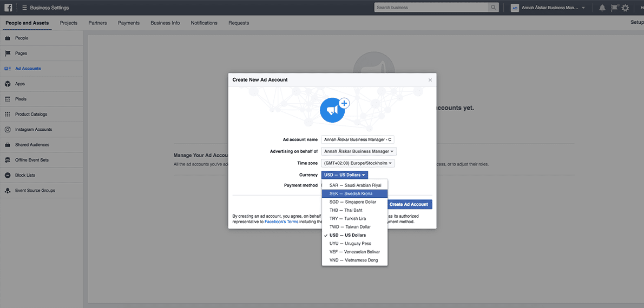Open Product Catalogs in sidebar
This screenshot has height=308, width=644.
tap(31, 114)
